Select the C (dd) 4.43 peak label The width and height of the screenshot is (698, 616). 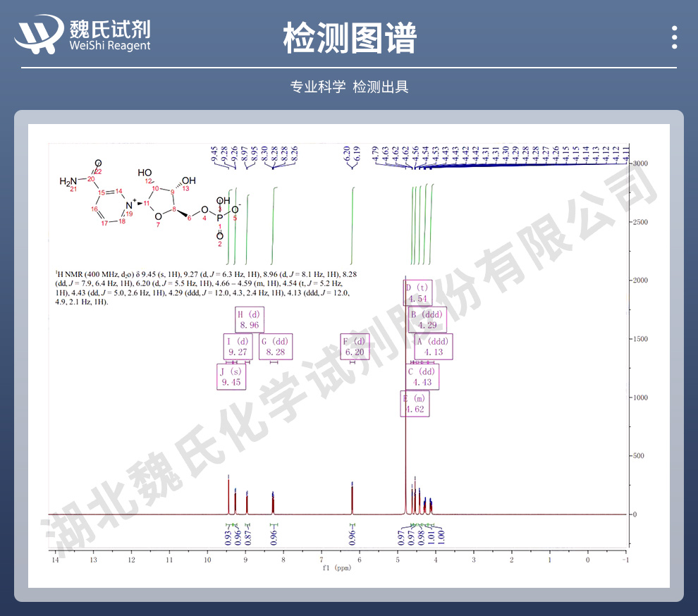(422, 376)
